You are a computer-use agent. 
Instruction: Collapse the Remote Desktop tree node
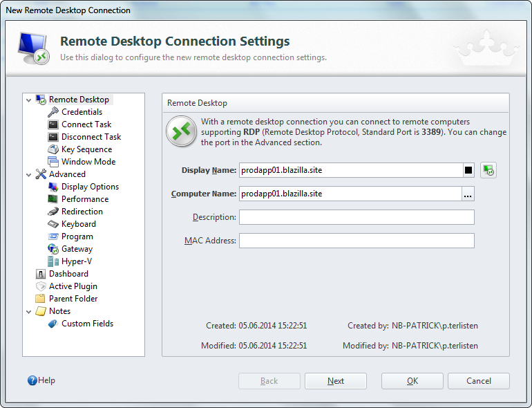[29, 100]
